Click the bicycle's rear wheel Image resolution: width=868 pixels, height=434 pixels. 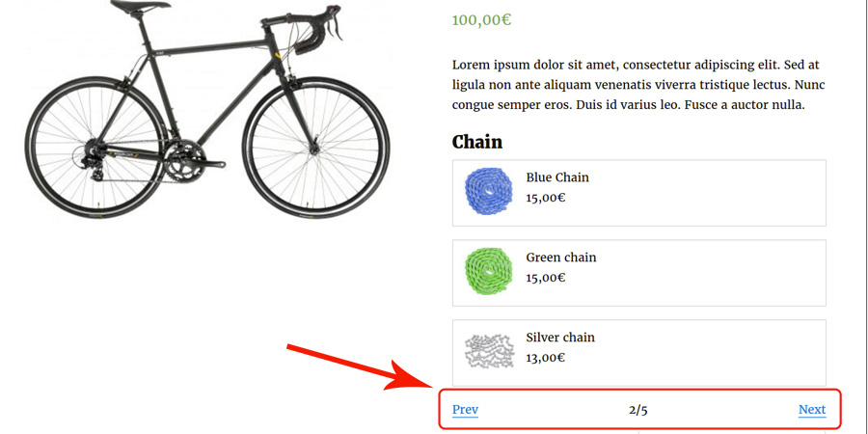[96, 145]
